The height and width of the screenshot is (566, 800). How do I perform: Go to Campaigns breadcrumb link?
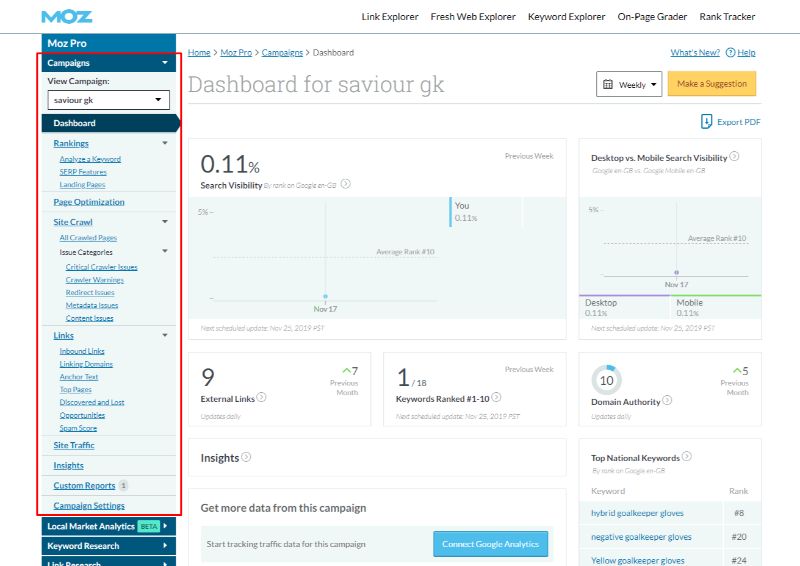pyautogui.click(x=282, y=53)
